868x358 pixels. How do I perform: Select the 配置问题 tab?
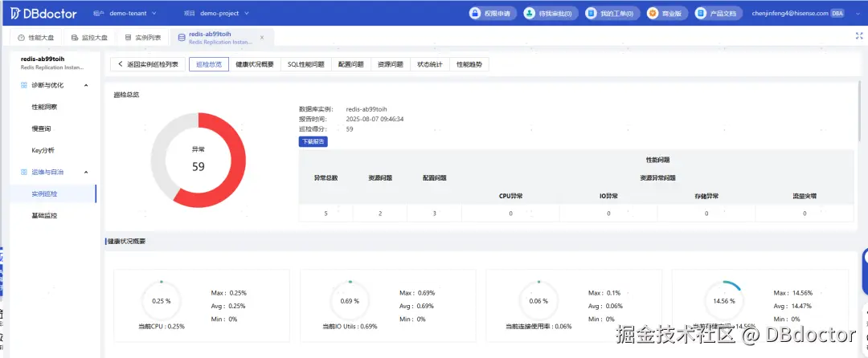351,64
